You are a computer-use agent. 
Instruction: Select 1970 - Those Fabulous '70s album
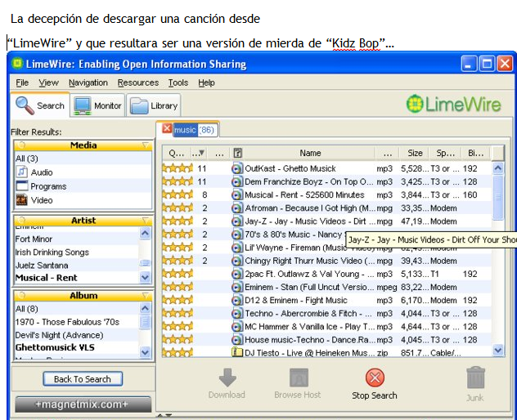click(x=67, y=322)
